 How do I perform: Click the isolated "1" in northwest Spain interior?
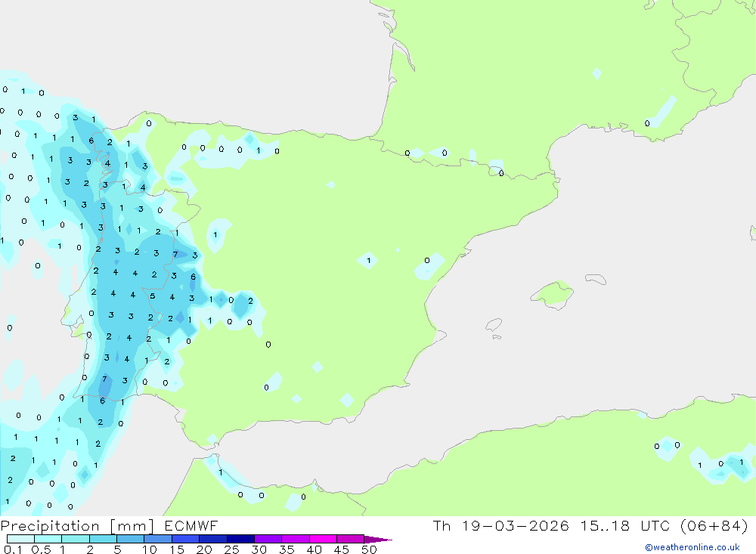pyautogui.click(x=215, y=235)
